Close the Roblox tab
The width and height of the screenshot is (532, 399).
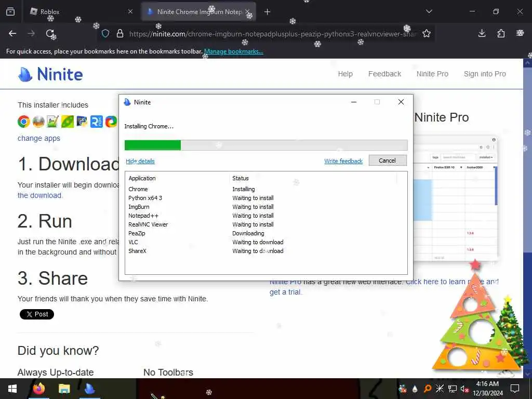pos(130,11)
